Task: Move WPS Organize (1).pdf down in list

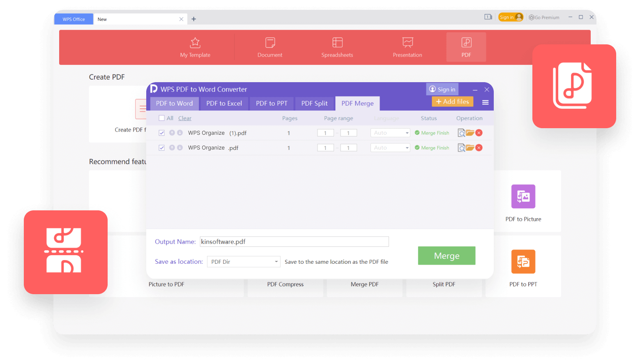Action: [x=180, y=133]
